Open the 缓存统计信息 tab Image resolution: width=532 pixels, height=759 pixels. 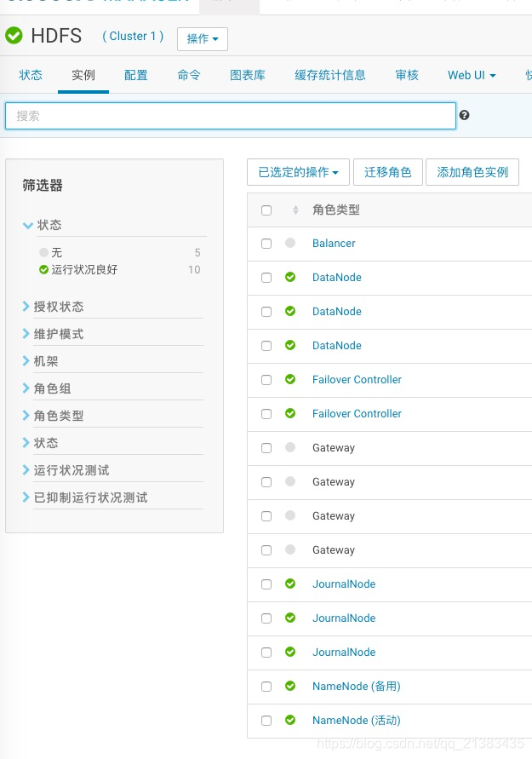tap(330, 75)
